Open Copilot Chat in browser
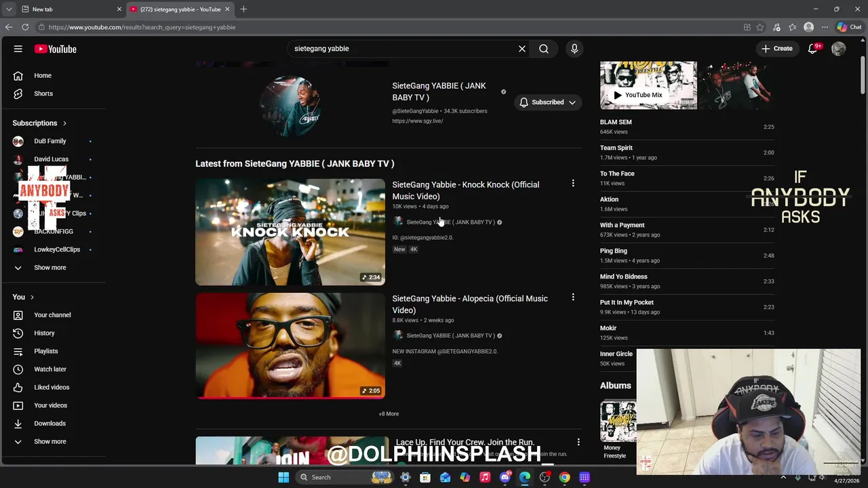 849,27
